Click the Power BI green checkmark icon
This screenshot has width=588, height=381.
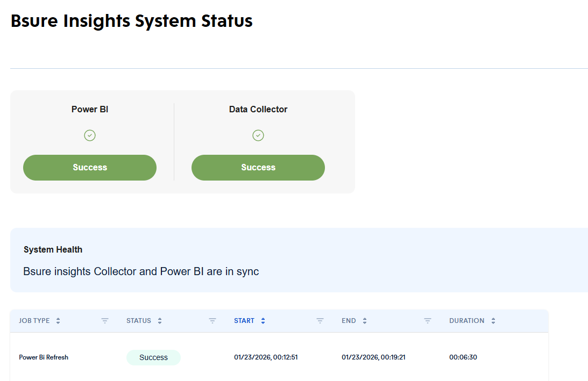click(x=90, y=135)
